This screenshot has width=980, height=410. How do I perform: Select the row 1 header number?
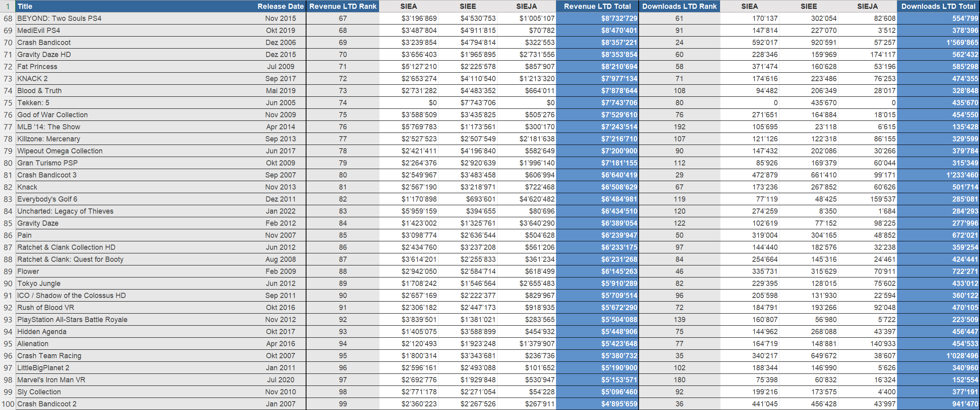(x=8, y=6)
